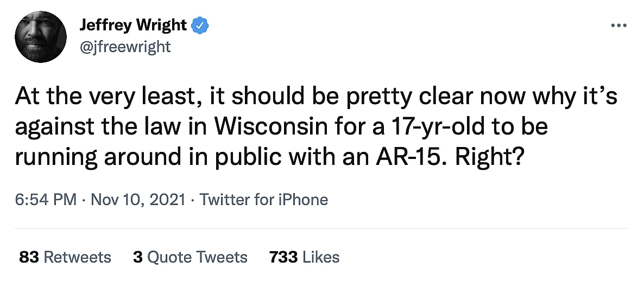The width and height of the screenshot is (644, 281).
Task: Click 'running around in public' in the tweet
Action: point(138,157)
